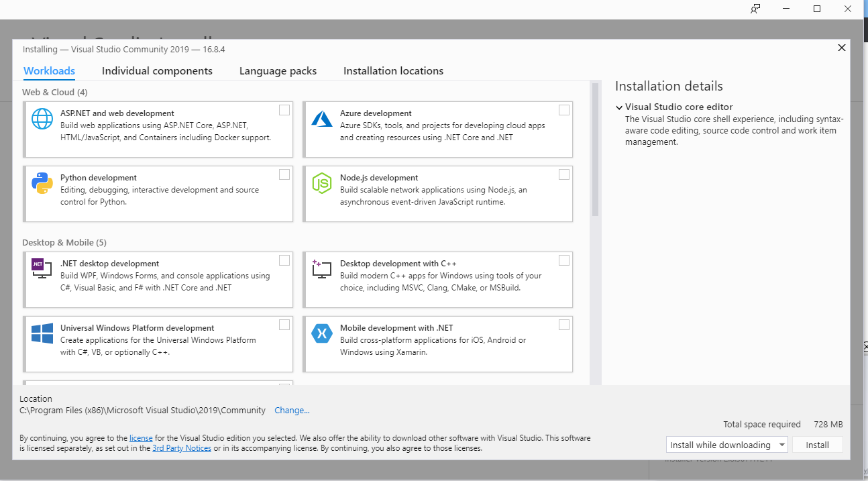Click the install path C:\Program Files text
The height and width of the screenshot is (481, 868).
(143, 411)
